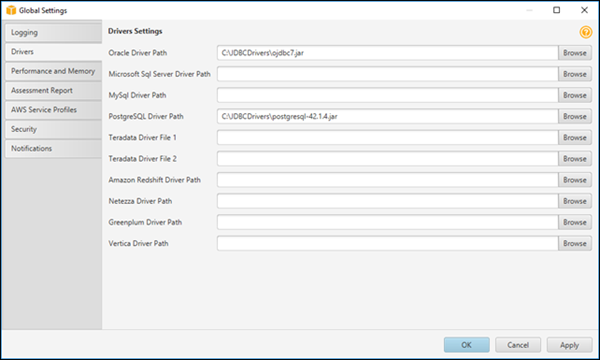Browse for the Amazon Redshift driver
The image size is (600, 360).
coord(575,180)
